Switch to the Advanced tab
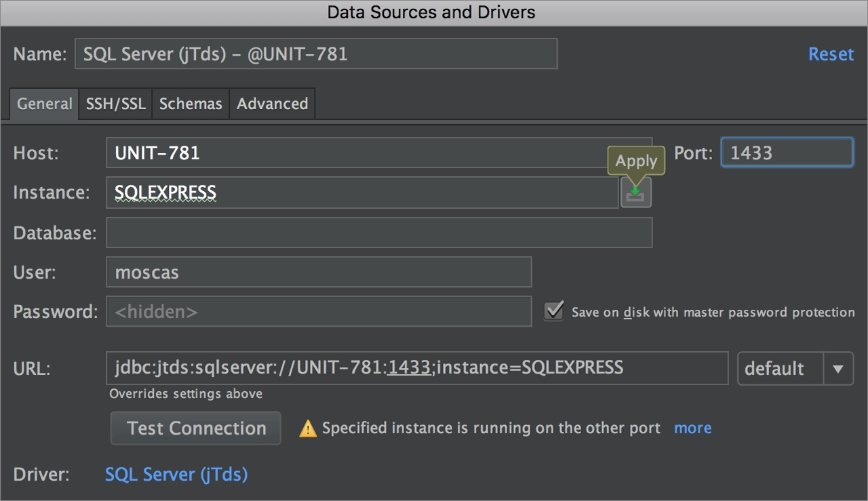Image resolution: width=868 pixels, height=501 pixels. click(273, 104)
